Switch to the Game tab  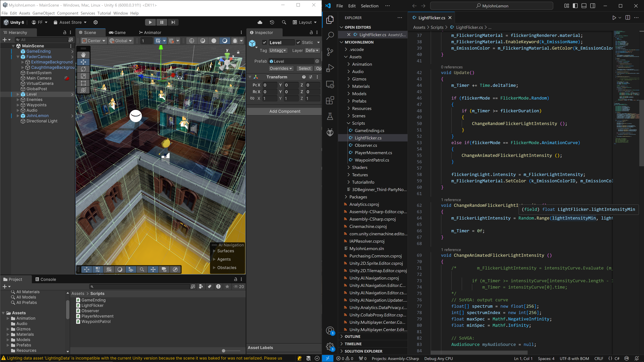(x=117, y=33)
